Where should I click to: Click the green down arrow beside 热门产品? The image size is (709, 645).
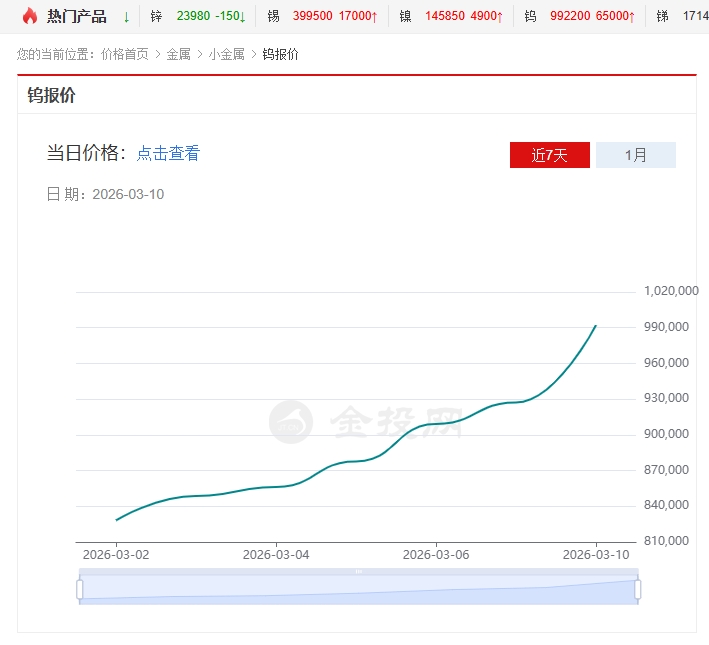point(127,17)
